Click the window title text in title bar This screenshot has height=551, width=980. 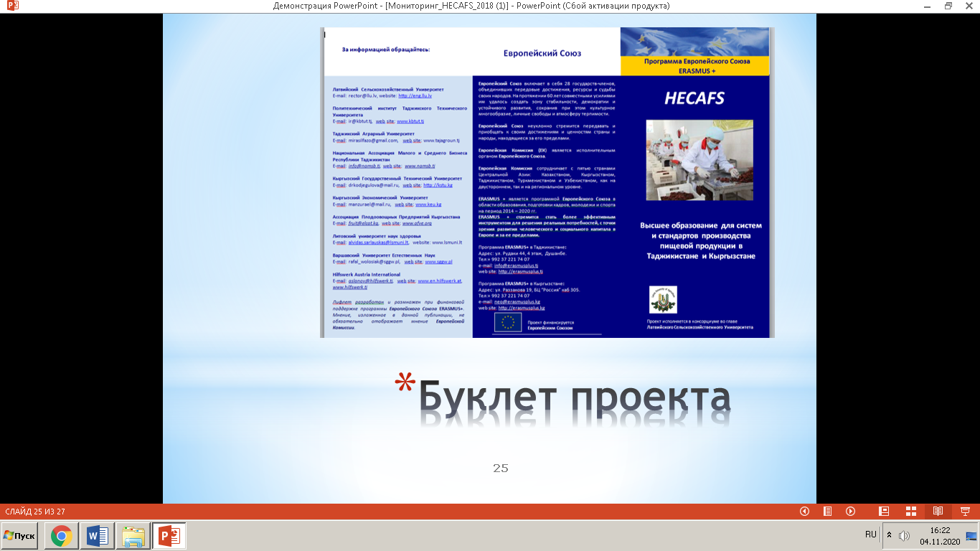click(x=471, y=6)
